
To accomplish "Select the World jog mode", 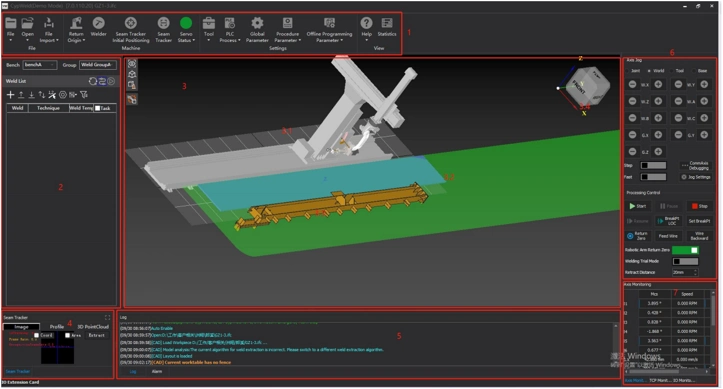I will point(656,71).
